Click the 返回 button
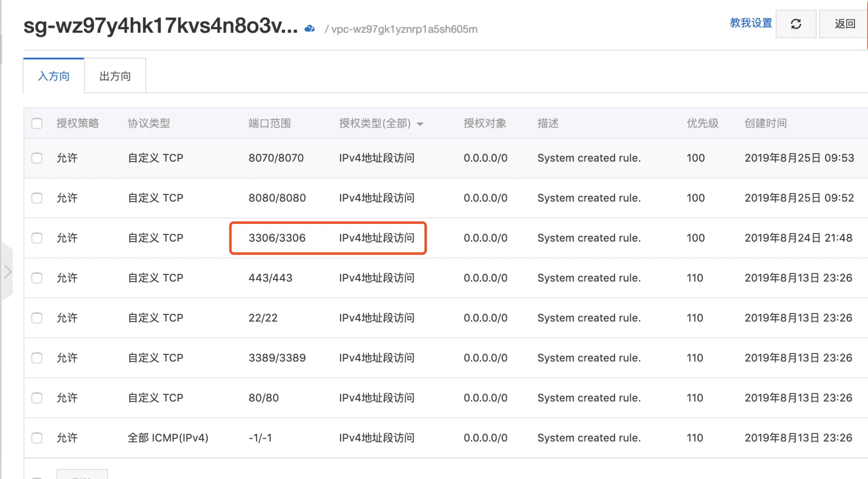868x479 pixels. (x=844, y=24)
